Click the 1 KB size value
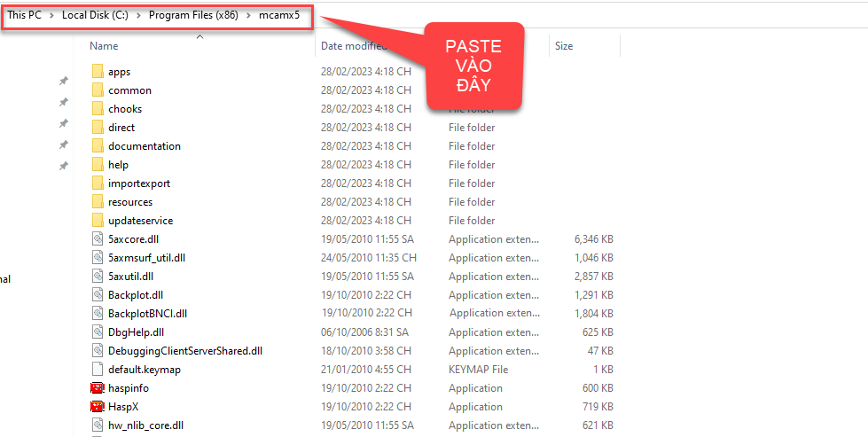Screen dimensions: 868x437 click(603, 370)
